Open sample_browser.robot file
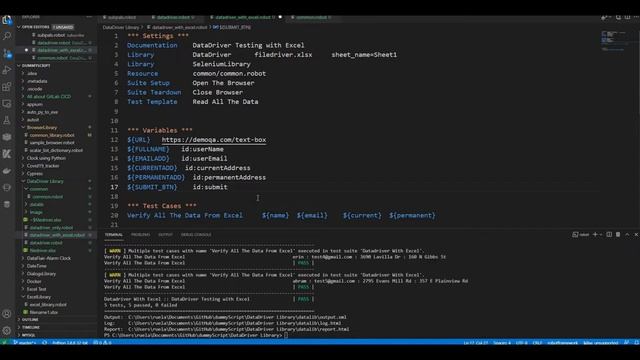Viewport: 640px width, 360px height. [x=52, y=143]
